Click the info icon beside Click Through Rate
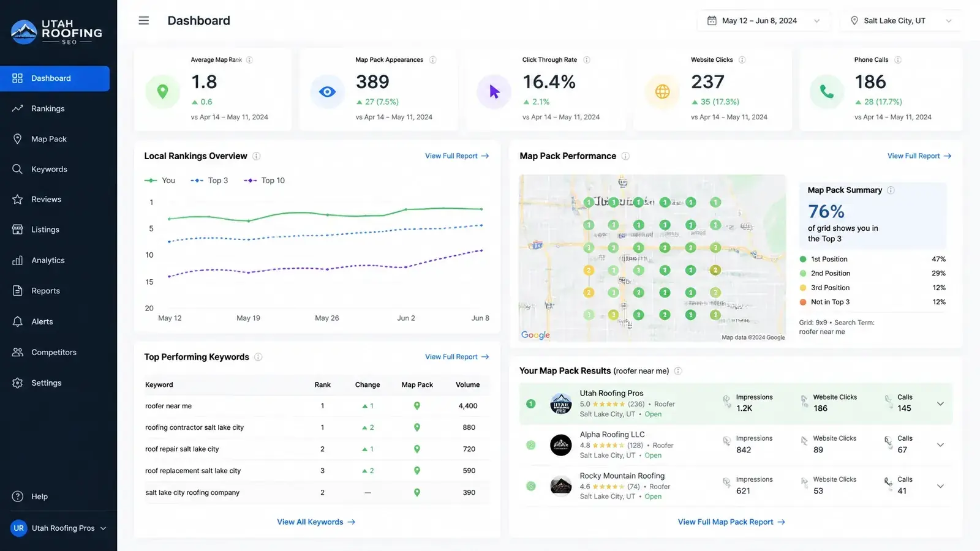Viewport: 980px width, 551px height. [x=587, y=60]
